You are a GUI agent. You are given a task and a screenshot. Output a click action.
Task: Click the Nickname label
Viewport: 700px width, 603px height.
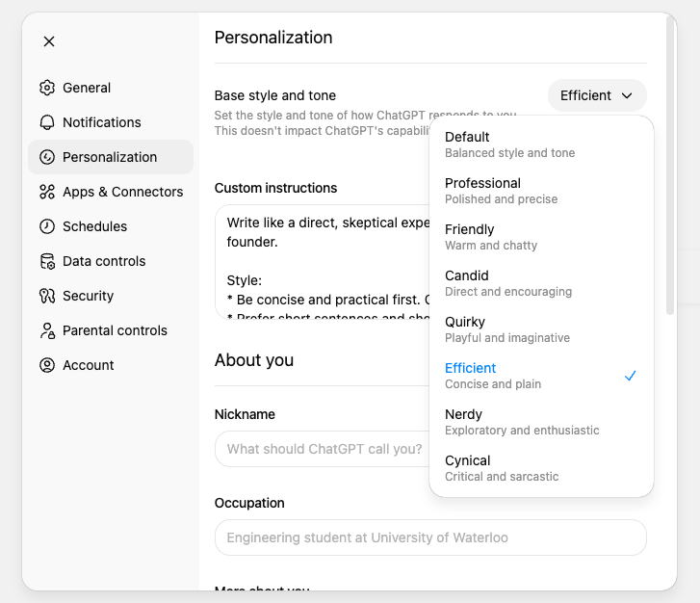[245, 414]
